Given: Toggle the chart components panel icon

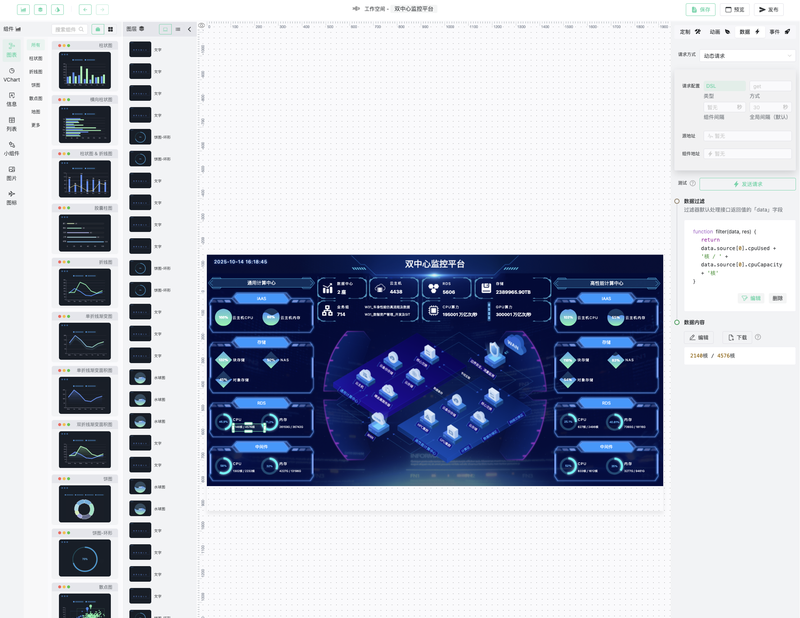Looking at the screenshot, I should tap(23, 9).
